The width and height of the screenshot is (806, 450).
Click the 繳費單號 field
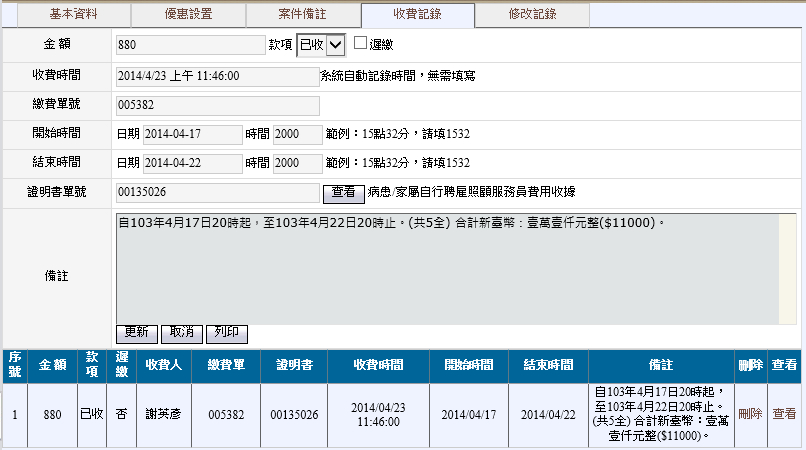tap(217, 105)
